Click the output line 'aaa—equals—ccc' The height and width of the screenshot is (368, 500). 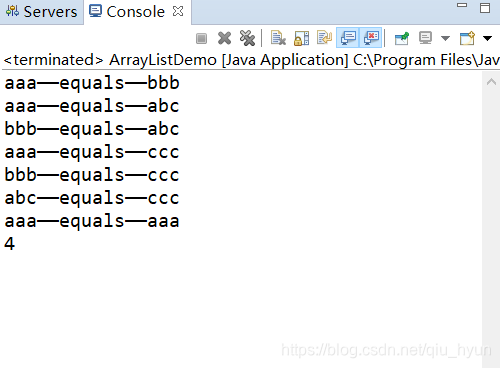click(92, 152)
